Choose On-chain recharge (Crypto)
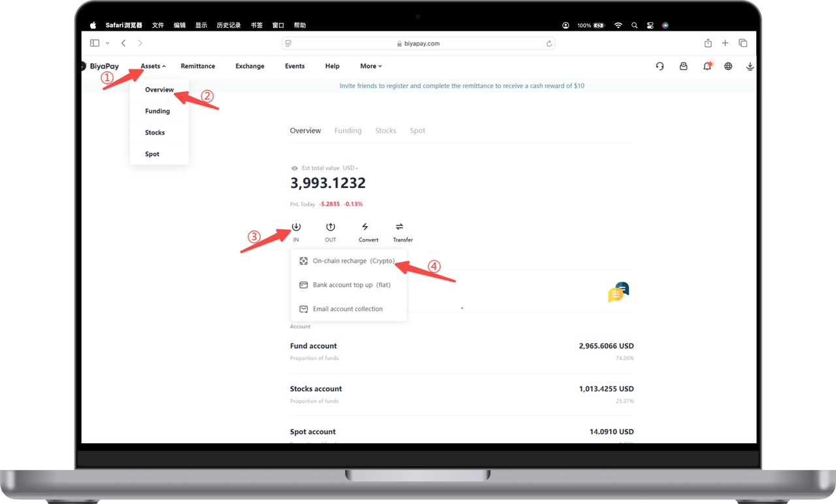The image size is (836, 504). point(348,261)
